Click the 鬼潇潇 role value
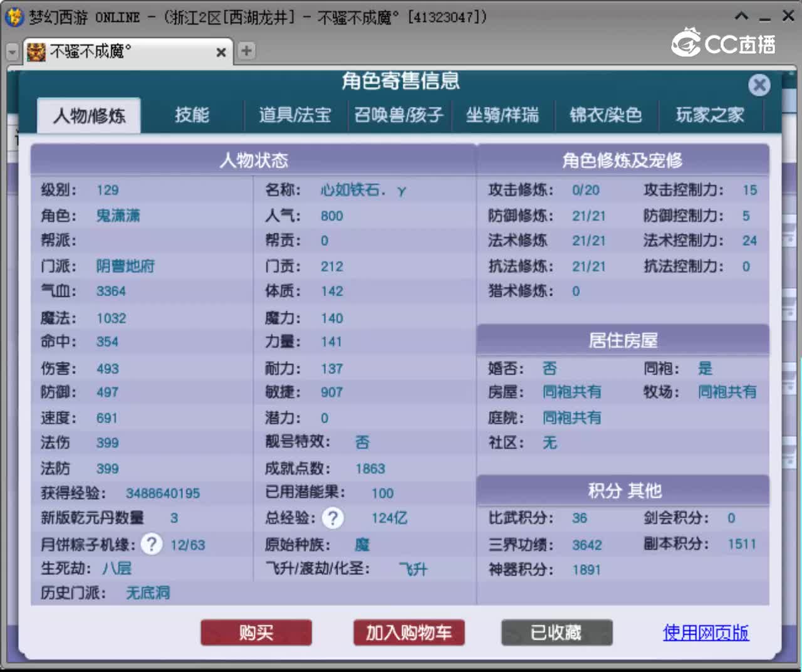 pyautogui.click(x=118, y=216)
